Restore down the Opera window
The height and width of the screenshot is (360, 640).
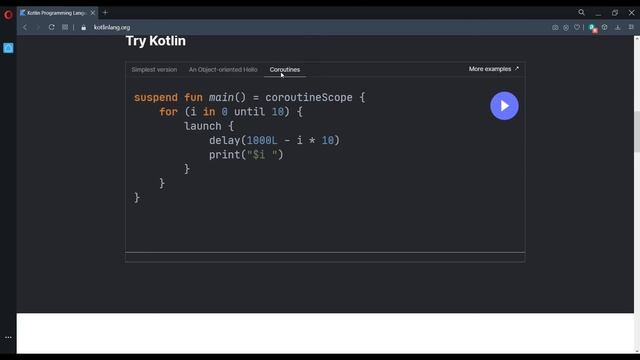[615, 13]
